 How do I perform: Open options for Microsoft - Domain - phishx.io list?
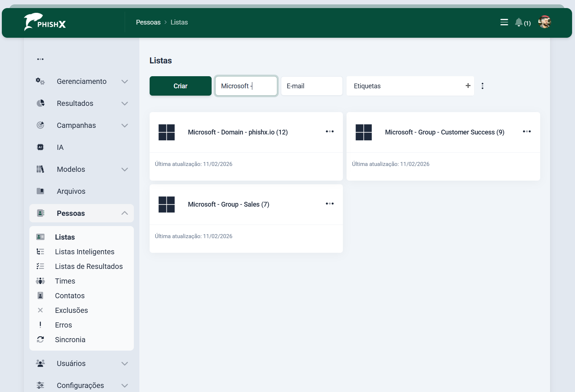330,132
